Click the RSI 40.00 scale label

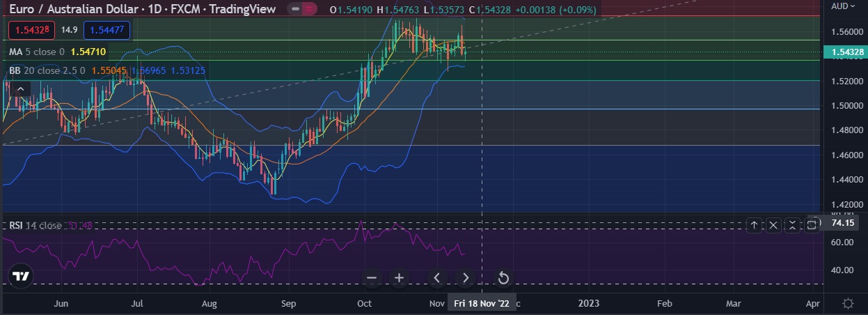(x=842, y=270)
